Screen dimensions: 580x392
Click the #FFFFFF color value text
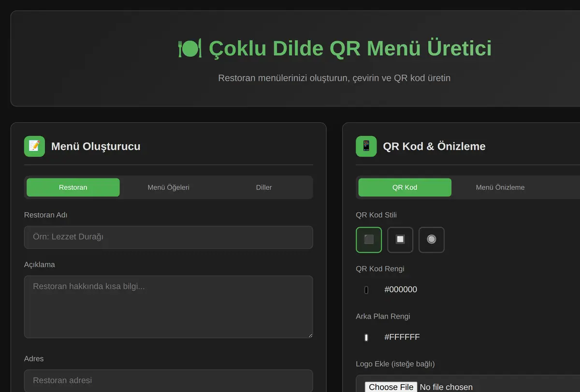(x=402, y=337)
